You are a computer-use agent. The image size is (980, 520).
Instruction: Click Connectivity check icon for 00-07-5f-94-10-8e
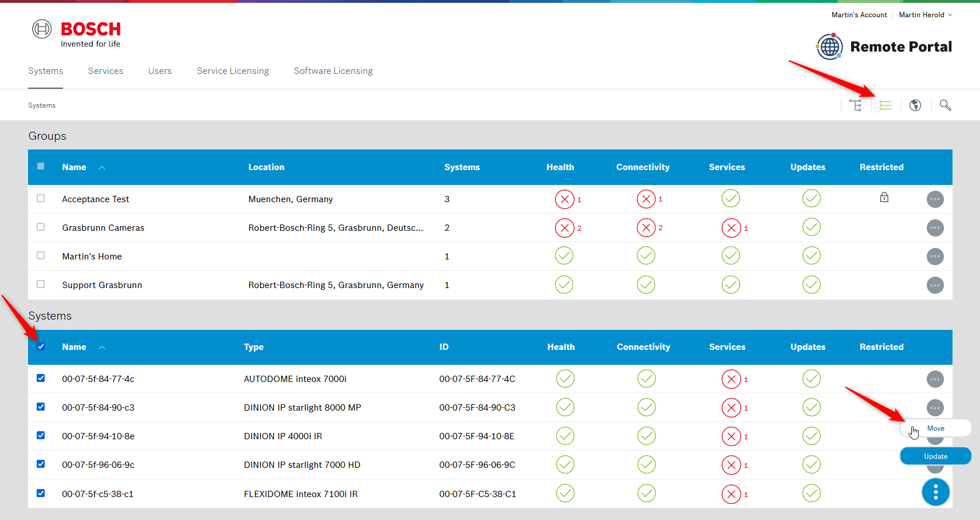tap(647, 436)
